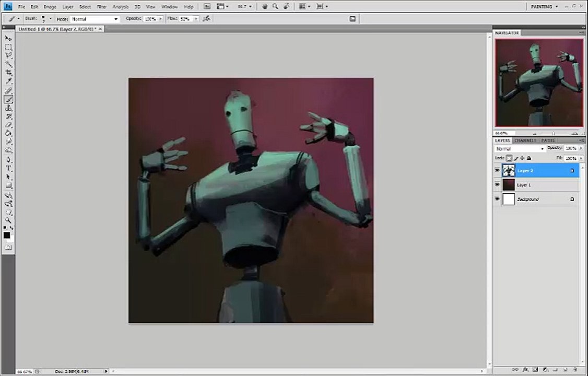Open the Screen Mode dropdown

[x=322, y=6]
